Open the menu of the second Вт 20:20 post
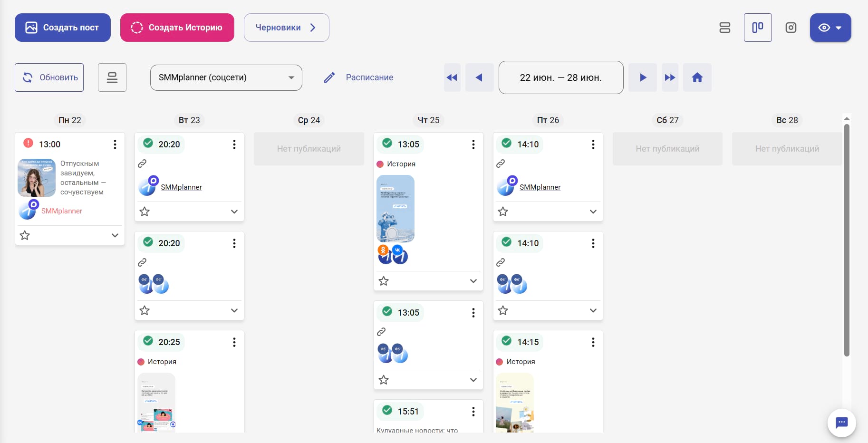The image size is (868, 443). tap(234, 243)
